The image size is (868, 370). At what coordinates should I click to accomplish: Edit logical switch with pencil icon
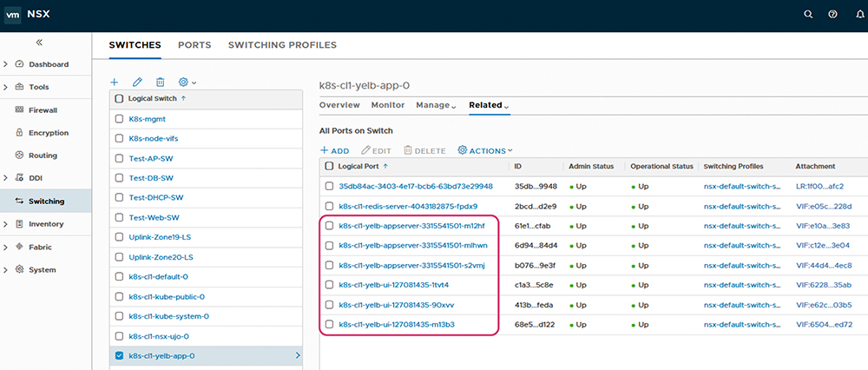click(x=137, y=82)
